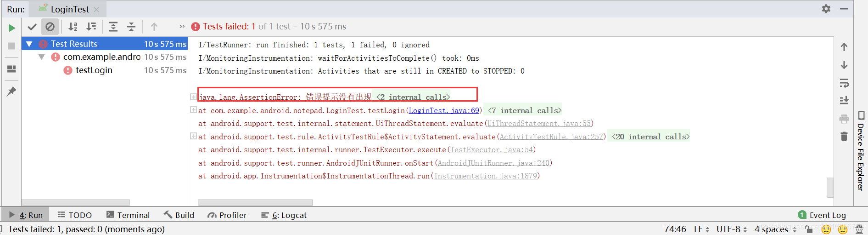Image resolution: width=868 pixels, height=235 pixels.
Task: Click test tree horizontal scrollbar
Action: 76,202
